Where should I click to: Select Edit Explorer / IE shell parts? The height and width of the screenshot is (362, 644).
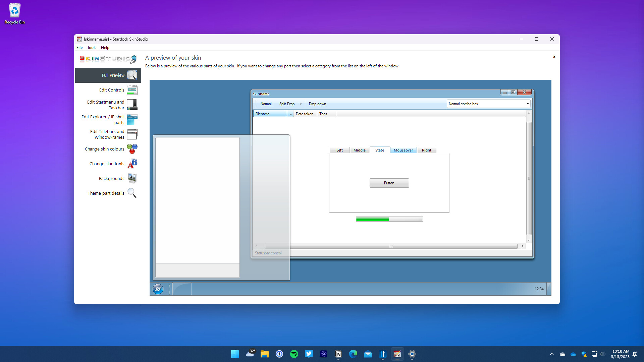[x=132, y=119]
